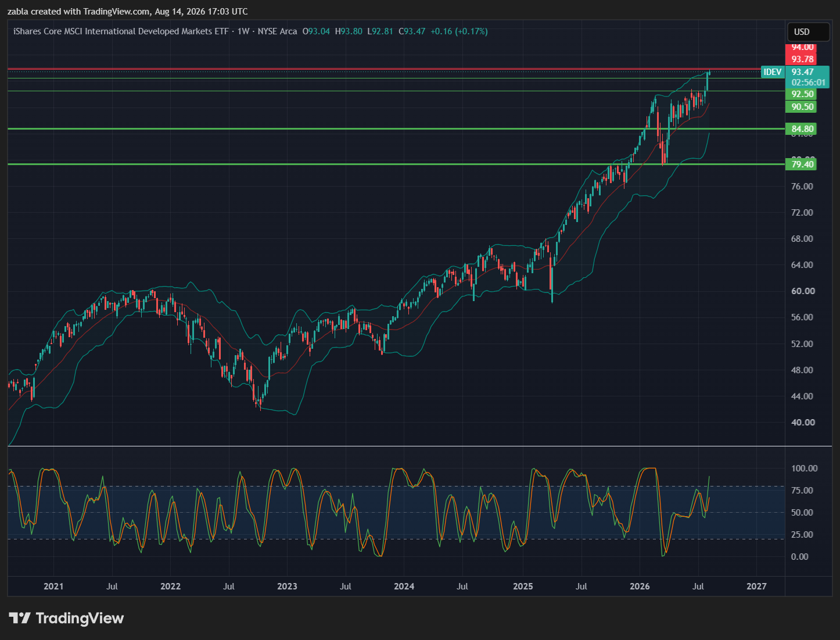The image size is (840, 640).
Task: Click the 2026 label on the time axis
Action: (x=640, y=587)
